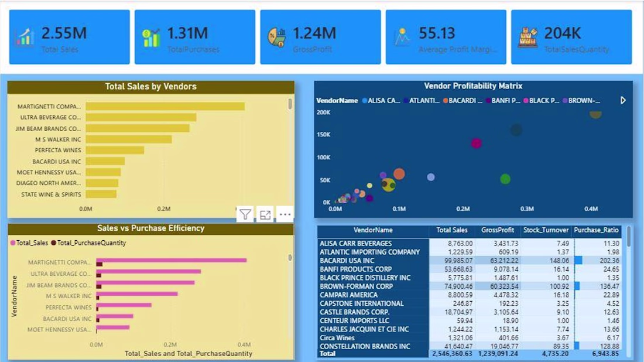Click the 2.55M Total Sales value

click(64, 33)
